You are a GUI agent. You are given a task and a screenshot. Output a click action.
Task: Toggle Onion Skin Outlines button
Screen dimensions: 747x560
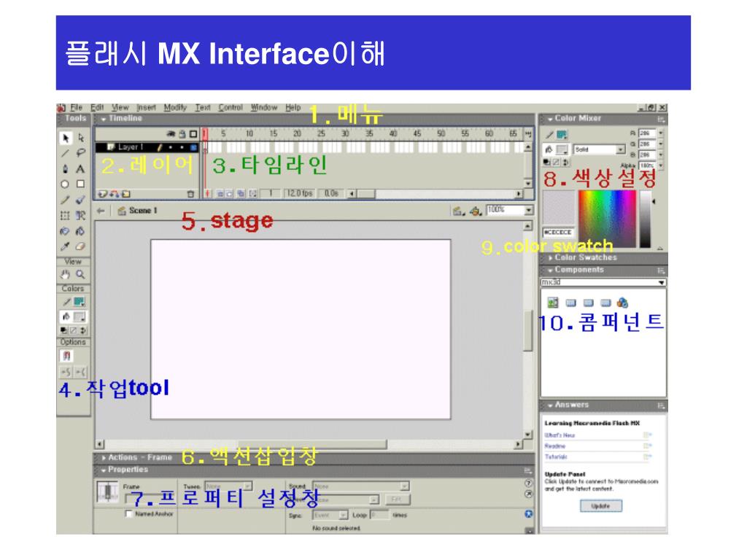231,194
